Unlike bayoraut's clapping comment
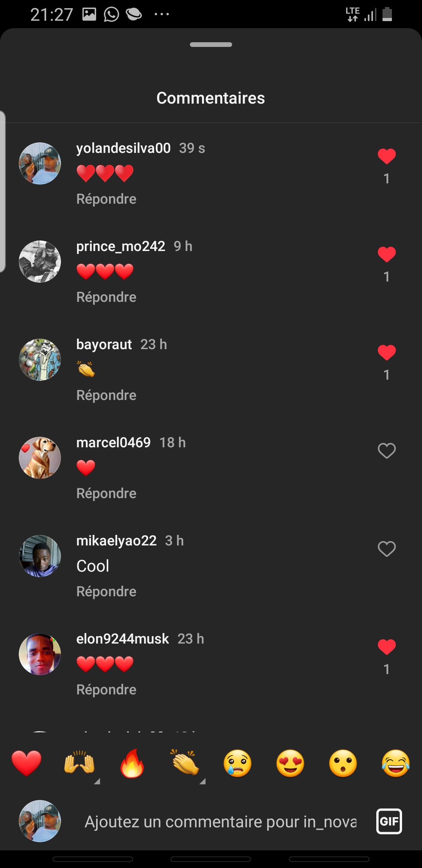The image size is (422, 868). [x=387, y=353]
